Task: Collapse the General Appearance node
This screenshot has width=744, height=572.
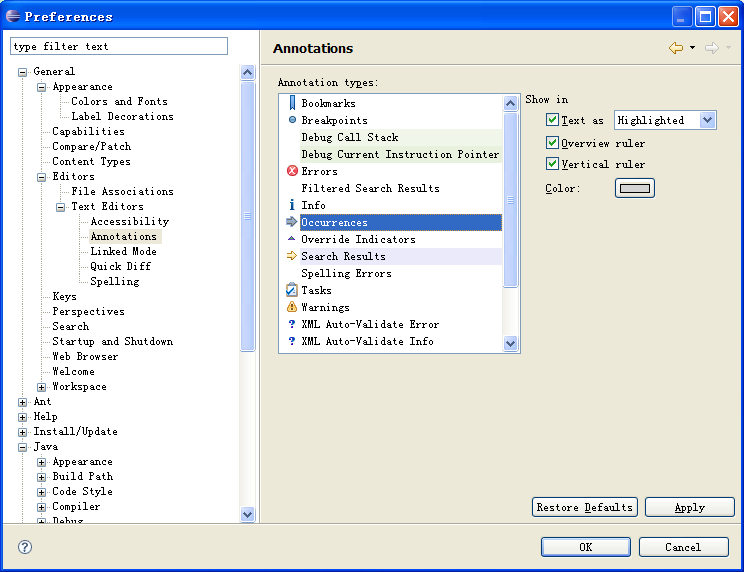Action: pos(41,87)
